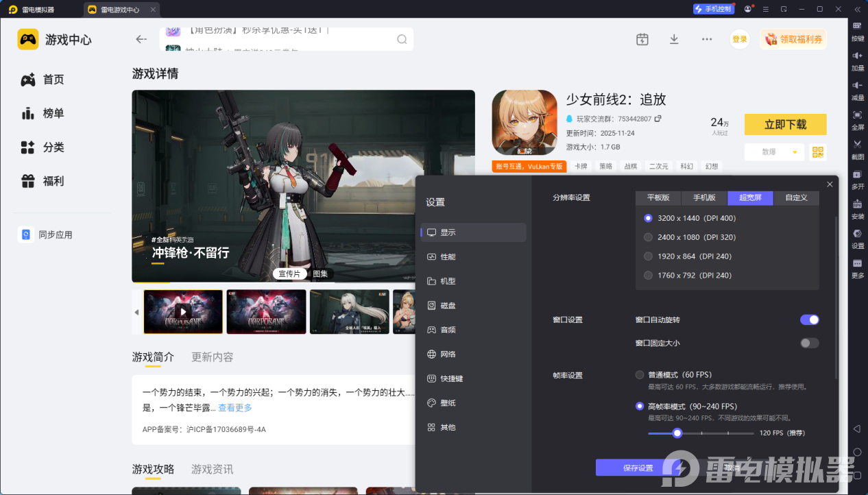Open the 多开 multi-instance manager icon
Screen dimensions: 868x495
click(858, 176)
